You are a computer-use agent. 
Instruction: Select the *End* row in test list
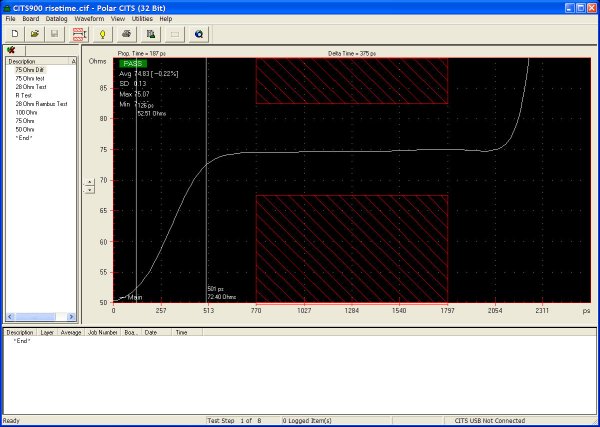[24, 138]
